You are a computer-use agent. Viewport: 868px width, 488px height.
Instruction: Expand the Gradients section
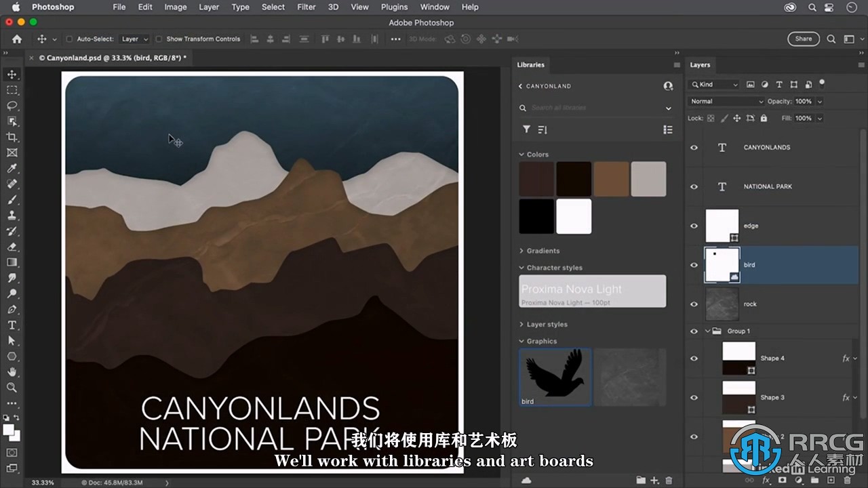(x=521, y=251)
